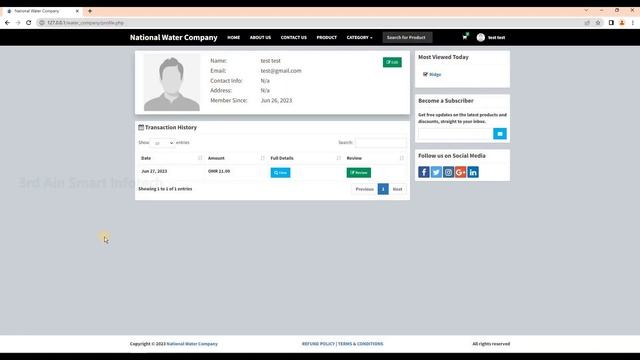The height and width of the screenshot is (360, 640).
Task: Click the browser address bar
Action: [310, 23]
